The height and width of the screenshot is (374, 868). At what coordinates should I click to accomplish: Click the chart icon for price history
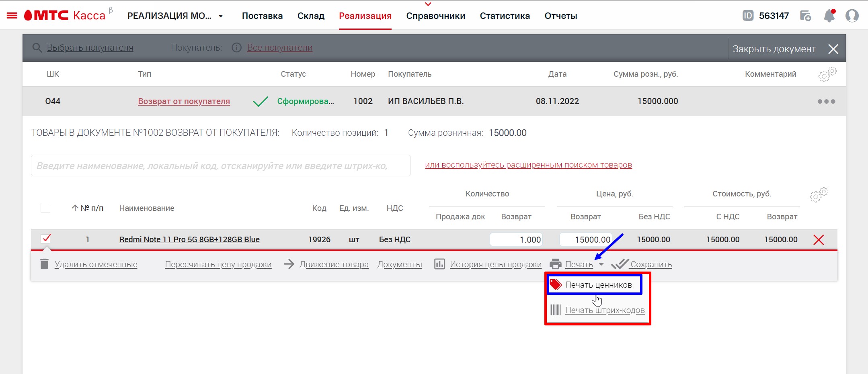click(439, 264)
